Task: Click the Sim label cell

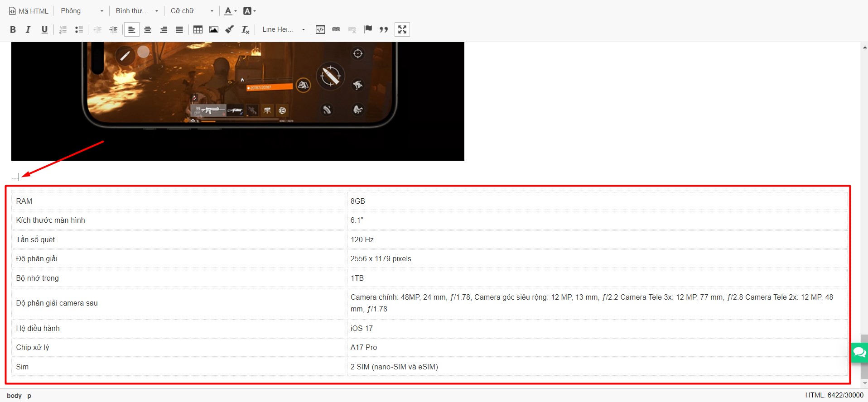Action: point(179,367)
